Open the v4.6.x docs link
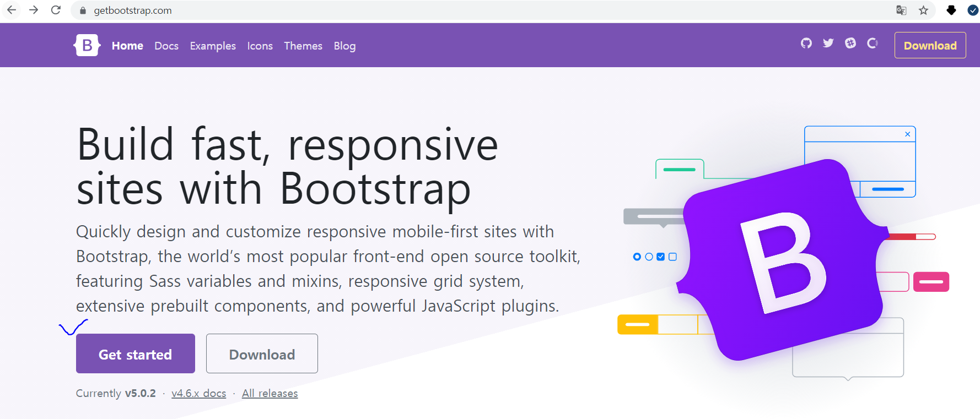 [x=199, y=393]
